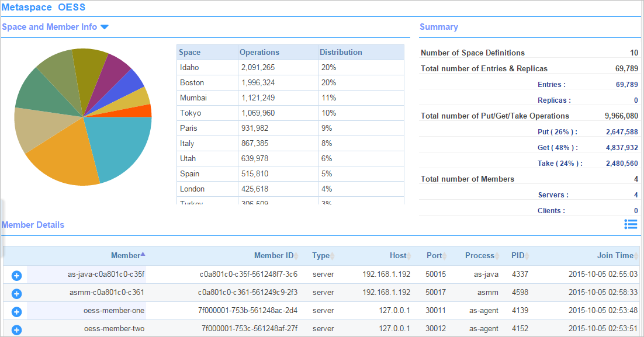Expand the oess-member-one row details
Image resolution: width=644 pixels, height=337 pixels.
[x=16, y=312]
